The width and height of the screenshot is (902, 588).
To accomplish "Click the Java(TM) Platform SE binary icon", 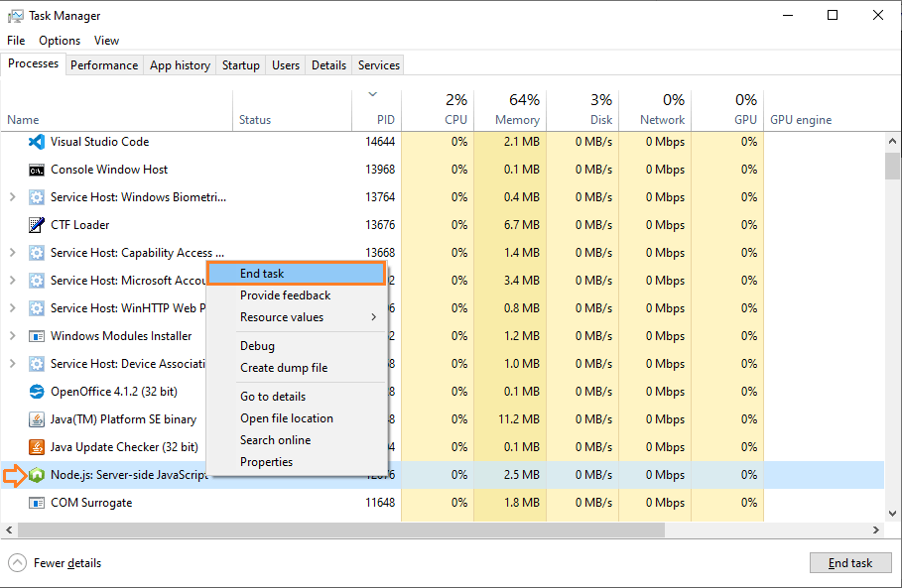I will click(37, 419).
